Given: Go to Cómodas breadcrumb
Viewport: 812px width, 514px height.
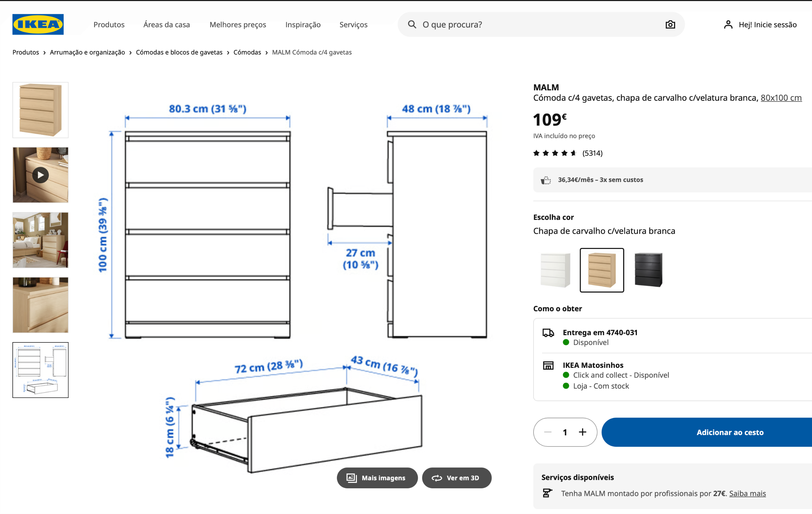Looking at the screenshot, I should (247, 52).
